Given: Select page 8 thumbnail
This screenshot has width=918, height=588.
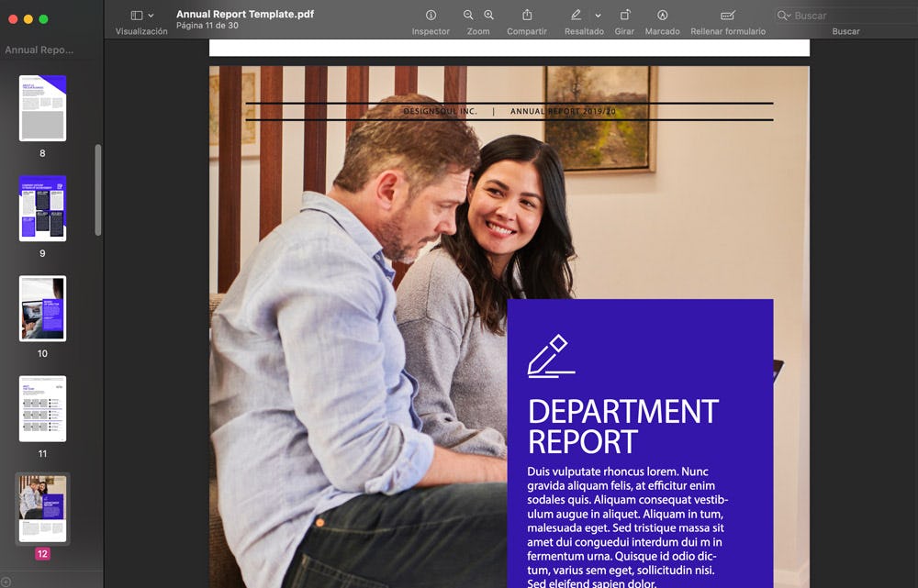Looking at the screenshot, I should (42, 108).
